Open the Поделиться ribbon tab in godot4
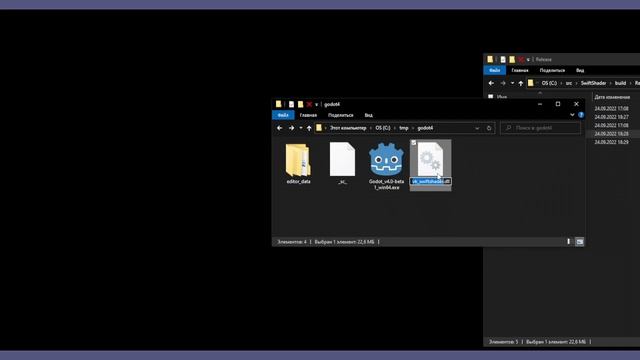Image resolution: width=640 pixels, height=360 pixels. [x=340, y=115]
